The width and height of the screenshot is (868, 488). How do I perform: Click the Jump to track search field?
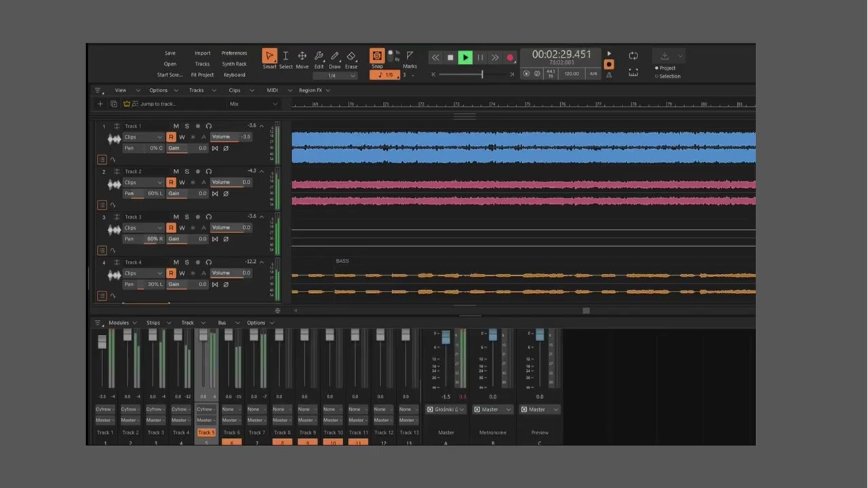[175, 104]
